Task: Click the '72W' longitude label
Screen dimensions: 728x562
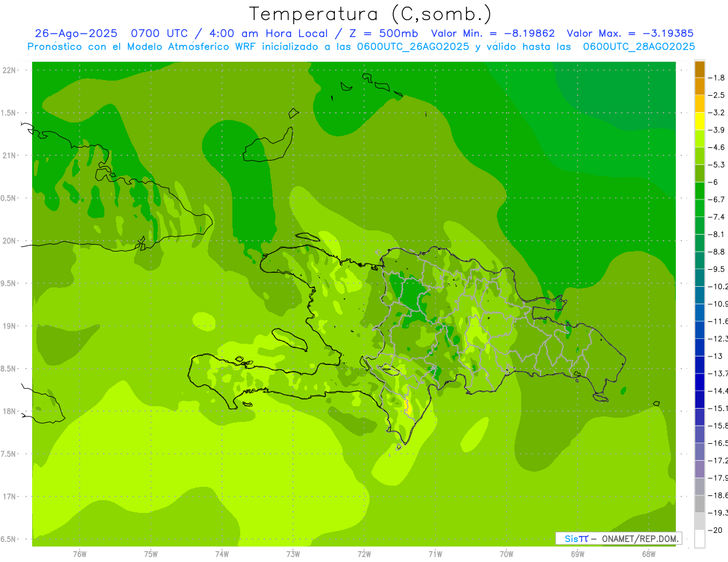Action: click(x=364, y=554)
